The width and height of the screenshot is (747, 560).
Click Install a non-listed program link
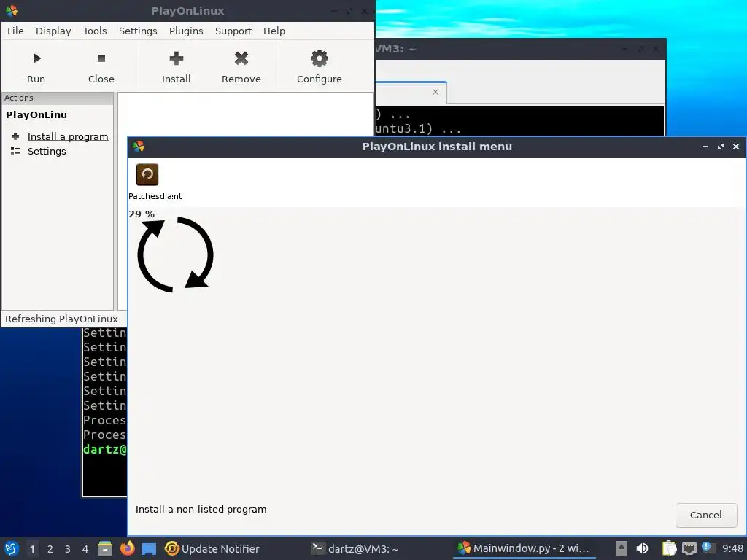[201, 510]
